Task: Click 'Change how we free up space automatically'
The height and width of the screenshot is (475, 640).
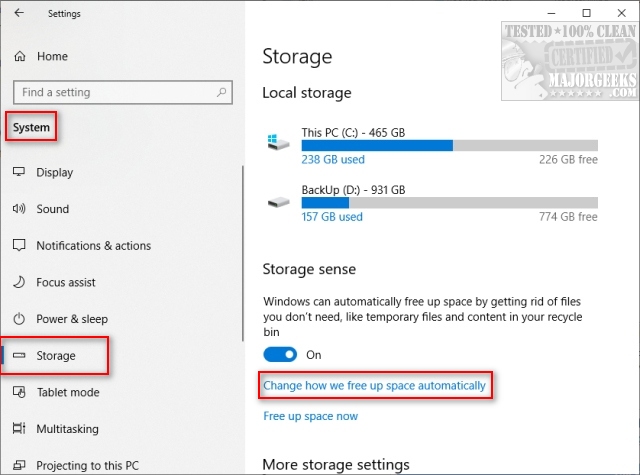Action: click(374, 385)
